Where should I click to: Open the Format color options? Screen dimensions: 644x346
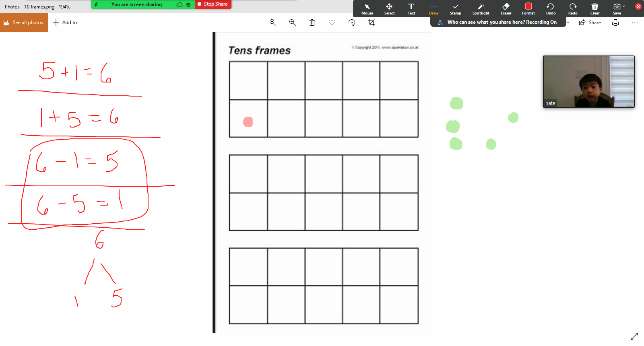pos(528,8)
